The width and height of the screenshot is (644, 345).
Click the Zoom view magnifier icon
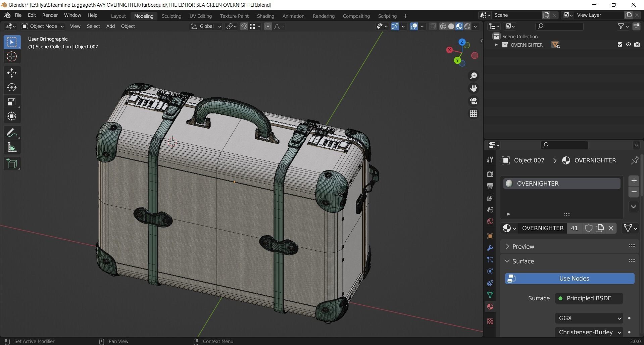474,76
